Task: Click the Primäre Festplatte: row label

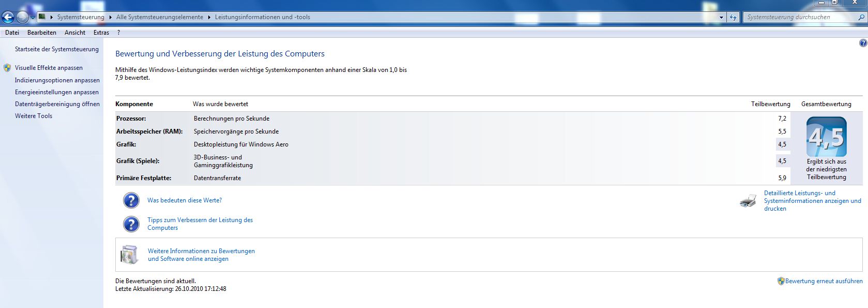Action: click(x=144, y=178)
